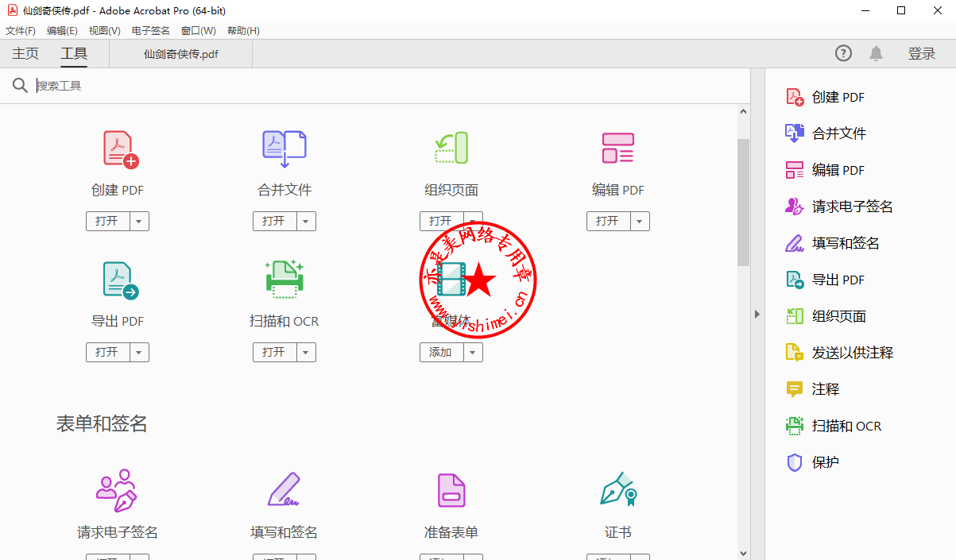
Task: Open the 帮助(H) menu
Action: (x=242, y=30)
